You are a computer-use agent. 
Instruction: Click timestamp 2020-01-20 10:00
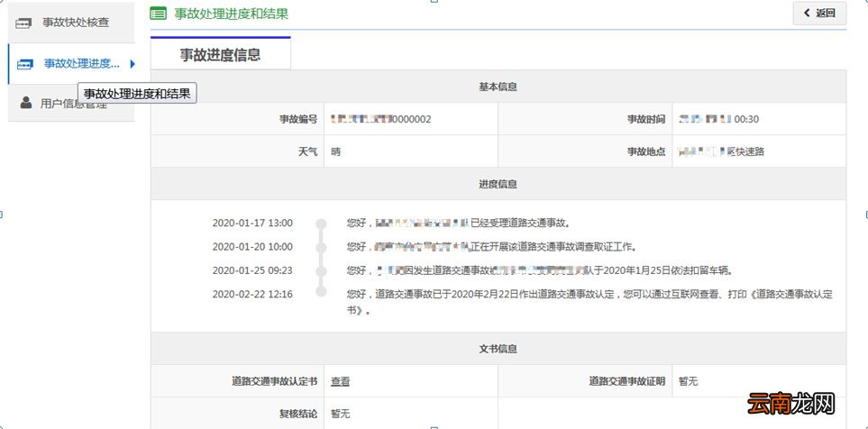coord(252,247)
